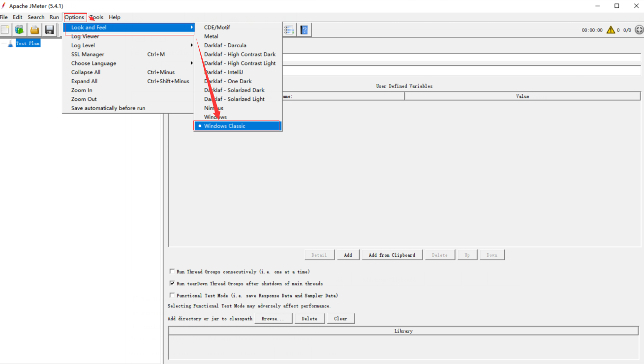Click the Add variable button
The height and width of the screenshot is (364, 644).
348,255
